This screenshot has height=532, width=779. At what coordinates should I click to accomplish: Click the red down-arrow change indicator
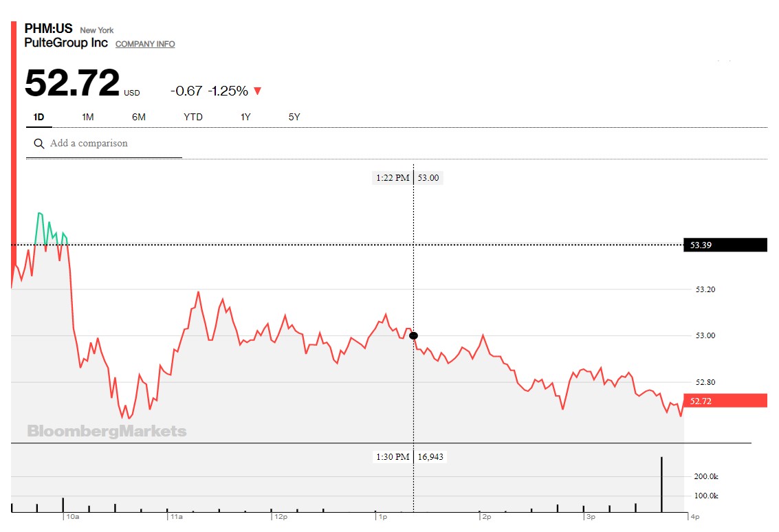pos(258,91)
